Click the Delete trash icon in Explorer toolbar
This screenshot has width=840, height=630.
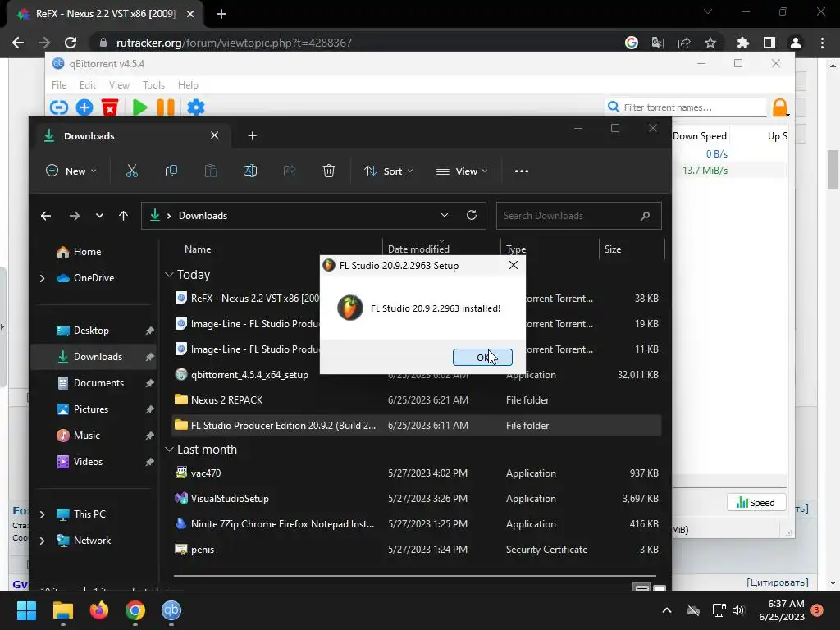(329, 171)
